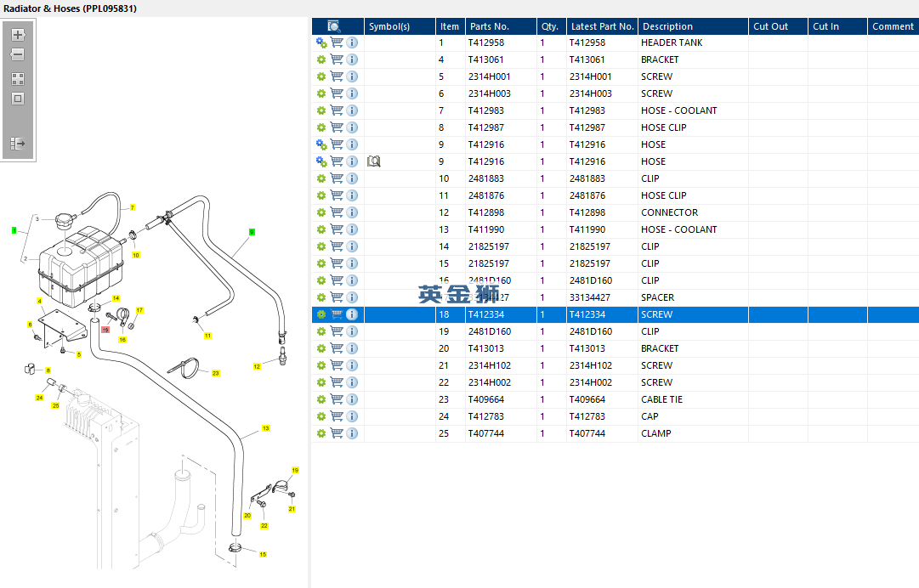Open info for CLAMP T407744
The width and height of the screenshot is (919, 588).
click(x=352, y=433)
